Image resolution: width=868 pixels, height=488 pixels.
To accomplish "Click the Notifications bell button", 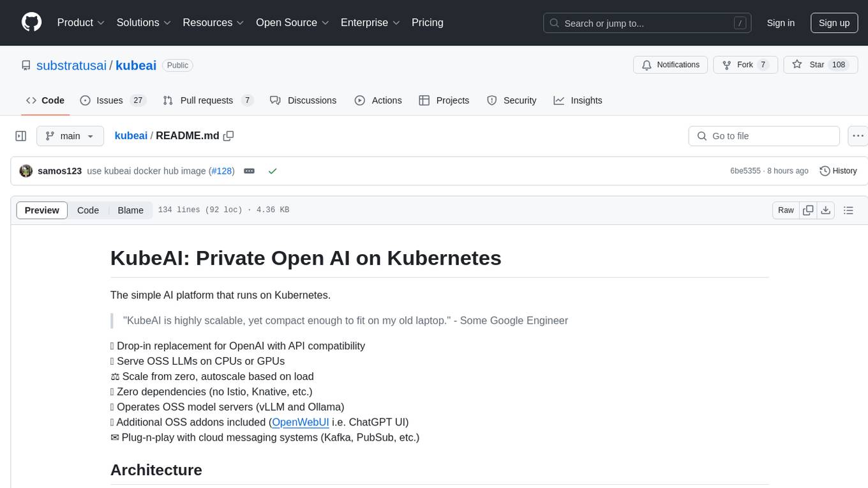I will [670, 65].
